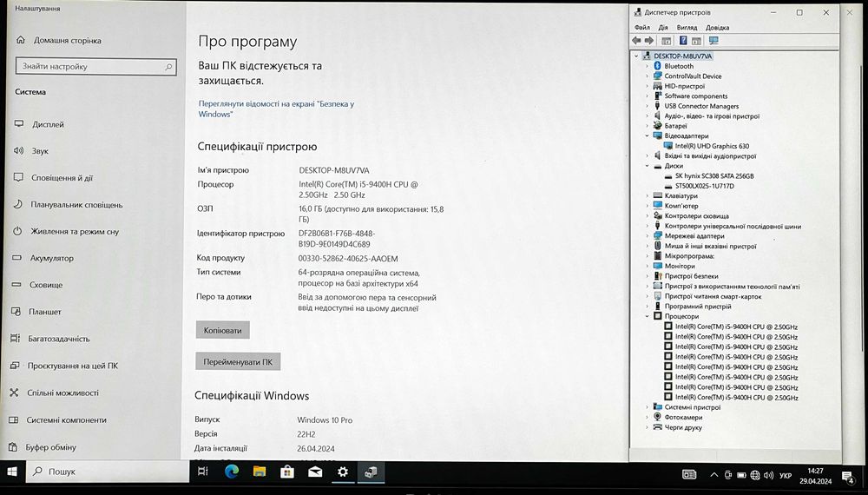Click the forward arrow in Device Manager toolbar
Screen dimensions: 868x495
[648, 41]
